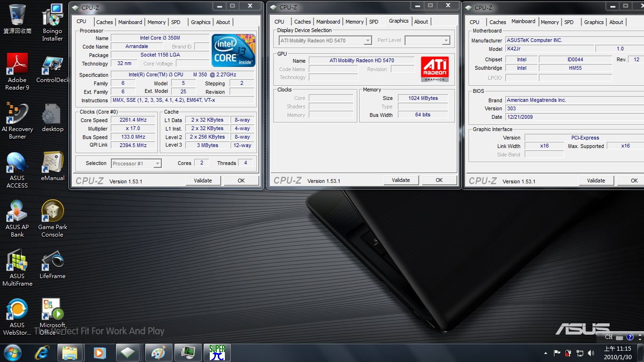
Task: Open Windows Media Player taskbar icon
Action: click(99, 353)
